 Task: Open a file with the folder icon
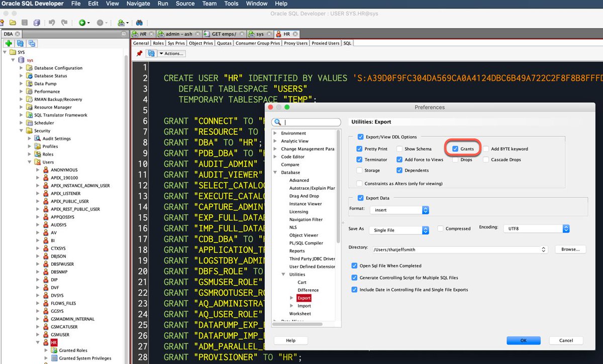coord(13,23)
